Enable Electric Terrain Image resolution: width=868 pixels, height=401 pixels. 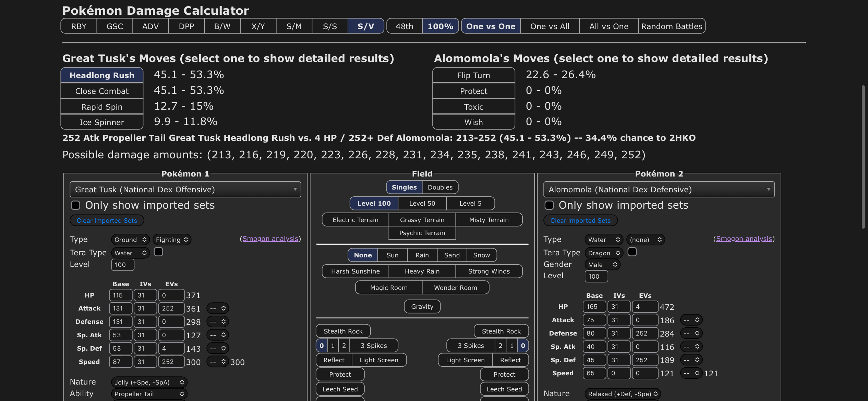[355, 220]
